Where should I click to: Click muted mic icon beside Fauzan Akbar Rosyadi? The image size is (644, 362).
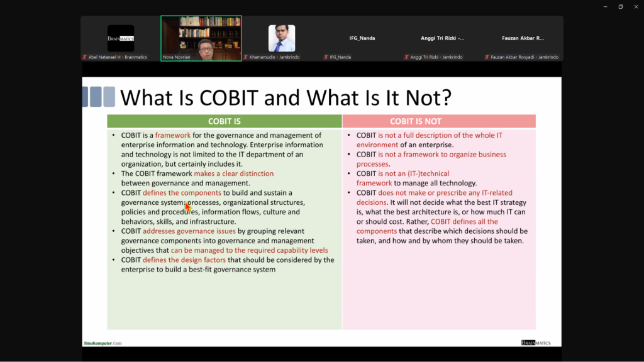click(x=487, y=57)
